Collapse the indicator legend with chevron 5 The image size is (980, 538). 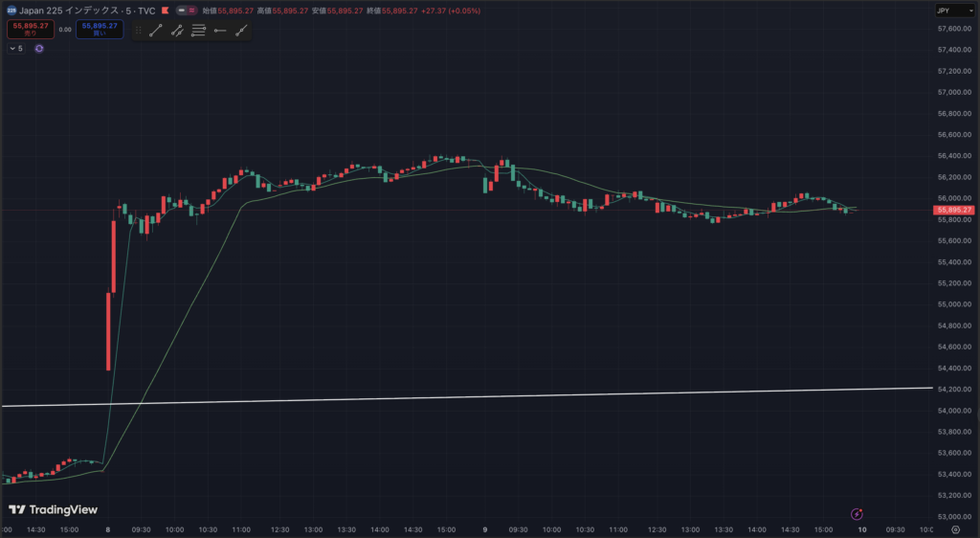pos(15,48)
